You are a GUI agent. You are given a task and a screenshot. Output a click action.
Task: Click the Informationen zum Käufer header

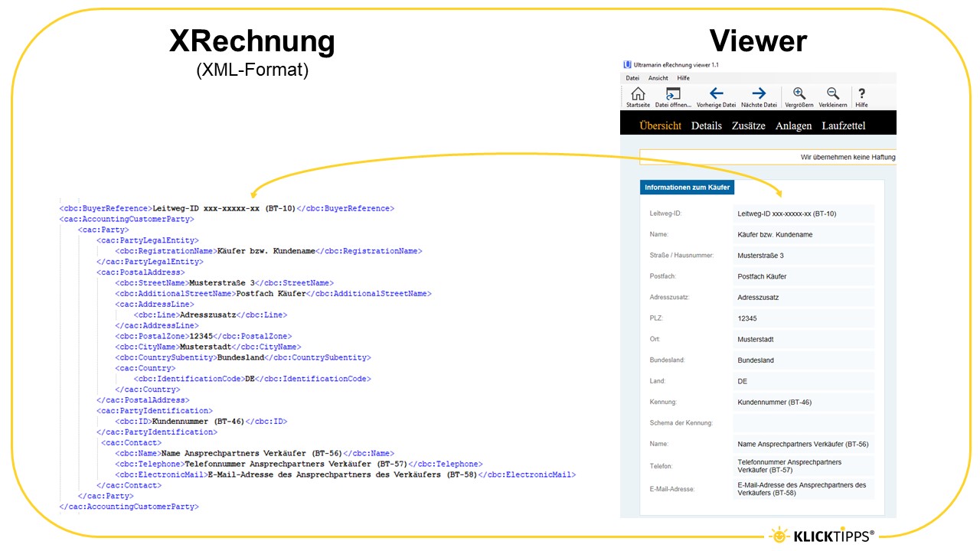tap(687, 187)
